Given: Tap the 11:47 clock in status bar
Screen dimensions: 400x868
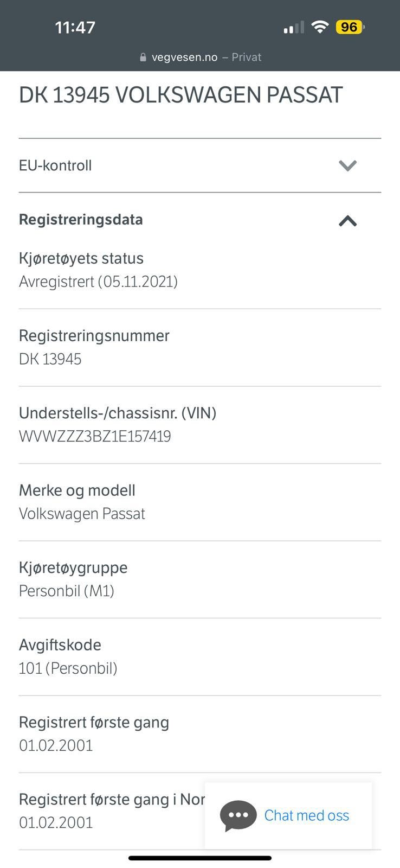Looking at the screenshot, I should pyautogui.click(x=75, y=27).
